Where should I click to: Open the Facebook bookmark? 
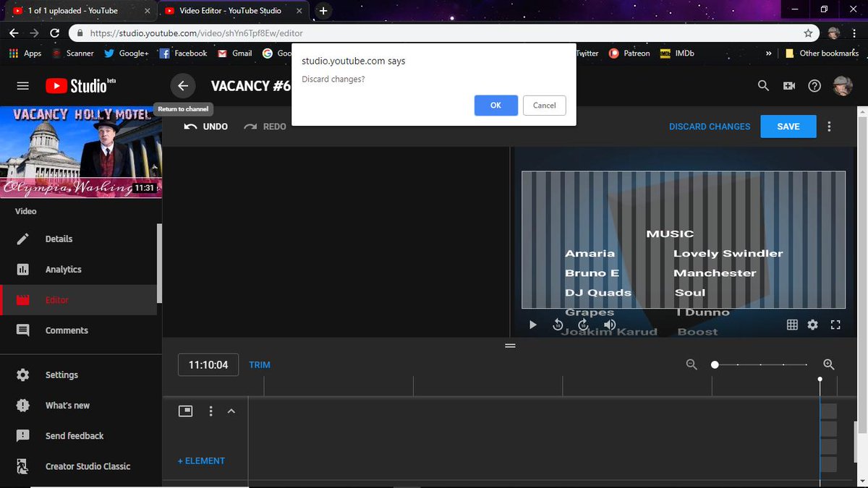pyautogui.click(x=183, y=53)
